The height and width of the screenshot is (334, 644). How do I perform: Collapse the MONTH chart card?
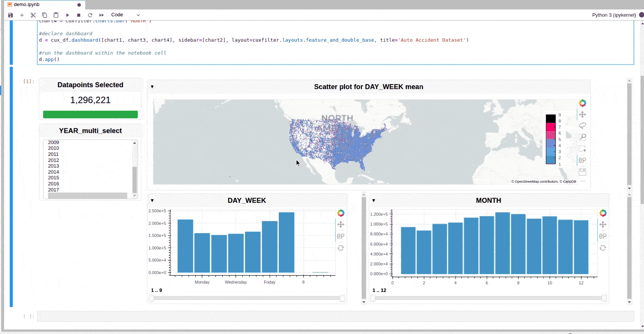point(374,200)
